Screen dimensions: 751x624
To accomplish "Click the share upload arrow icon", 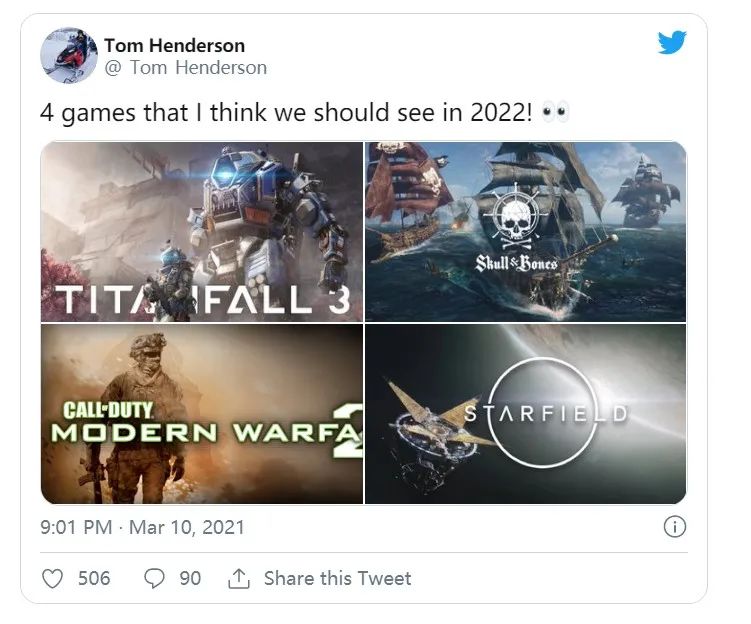I will click(239, 579).
